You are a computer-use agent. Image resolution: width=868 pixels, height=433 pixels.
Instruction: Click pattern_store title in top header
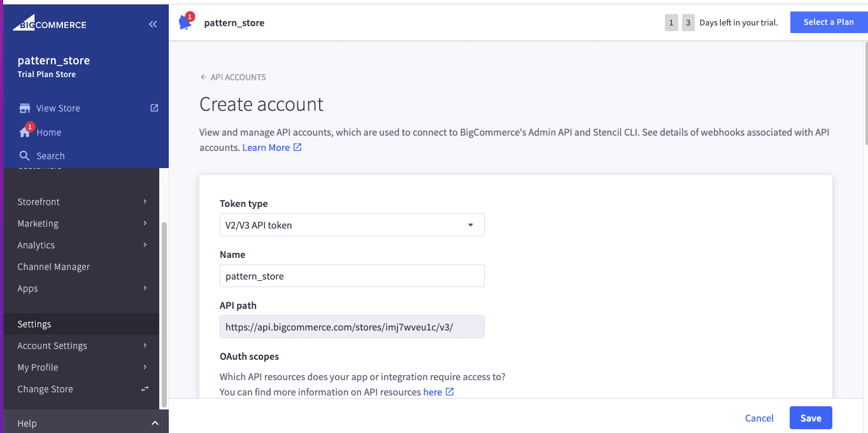[234, 23]
